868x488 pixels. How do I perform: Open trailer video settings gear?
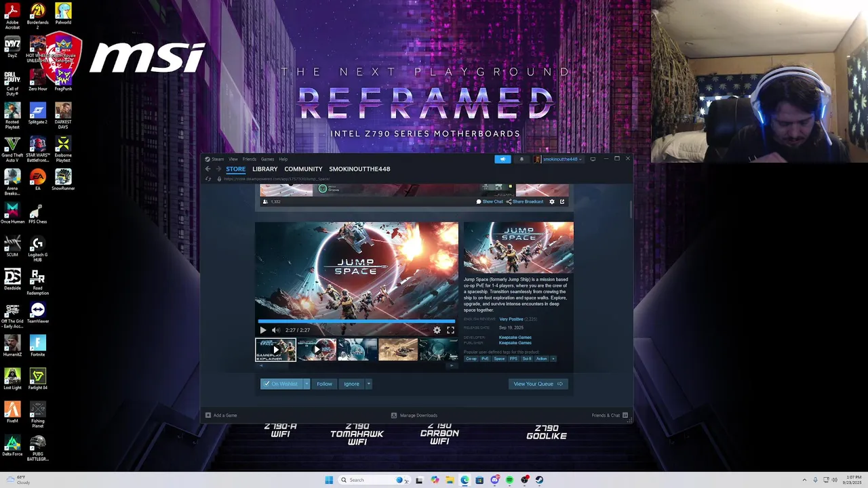pyautogui.click(x=437, y=330)
